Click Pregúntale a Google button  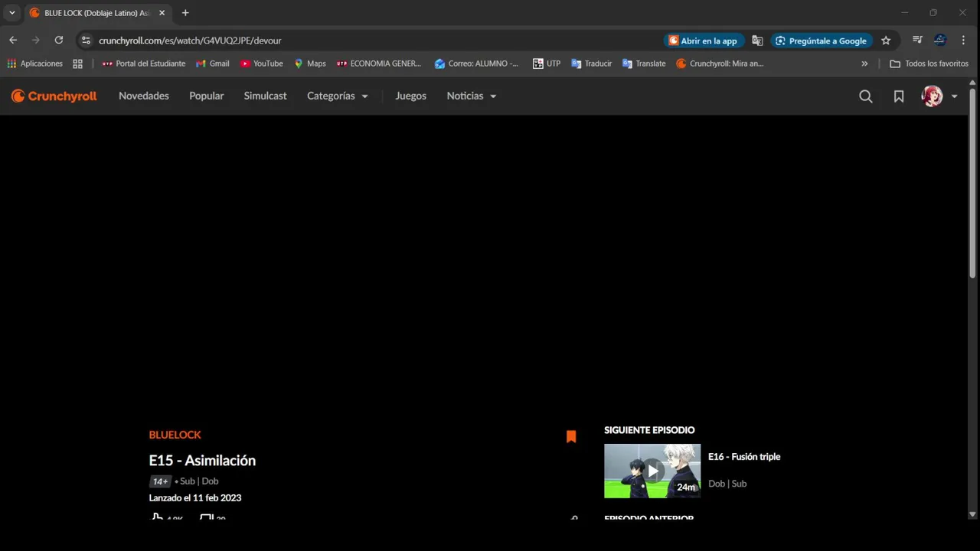821,41
